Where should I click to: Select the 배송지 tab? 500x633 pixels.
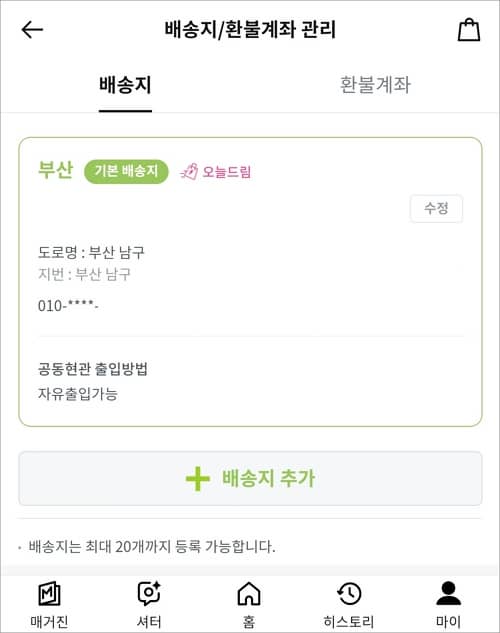[125, 85]
